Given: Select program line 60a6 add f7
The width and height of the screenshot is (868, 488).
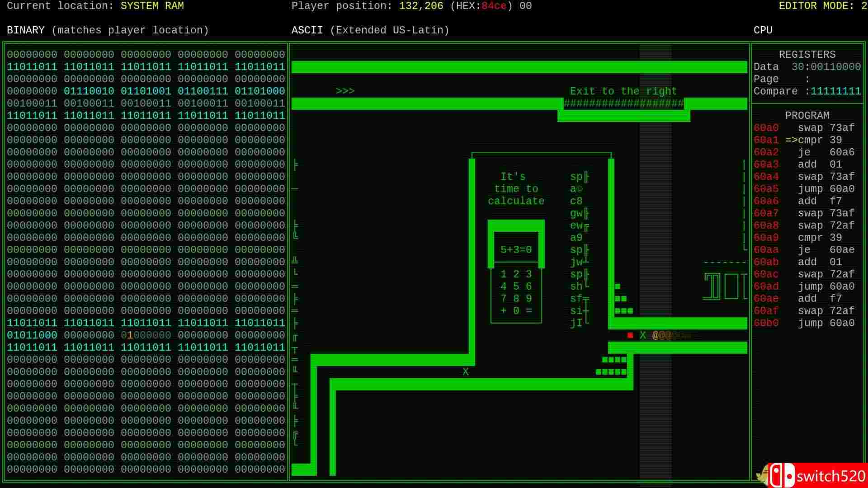Looking at the screenshot, I should (798, 201).
